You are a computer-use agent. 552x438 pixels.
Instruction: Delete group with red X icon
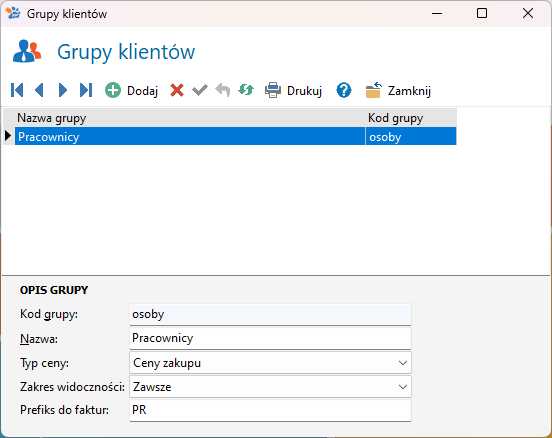(x=177, y=90)
